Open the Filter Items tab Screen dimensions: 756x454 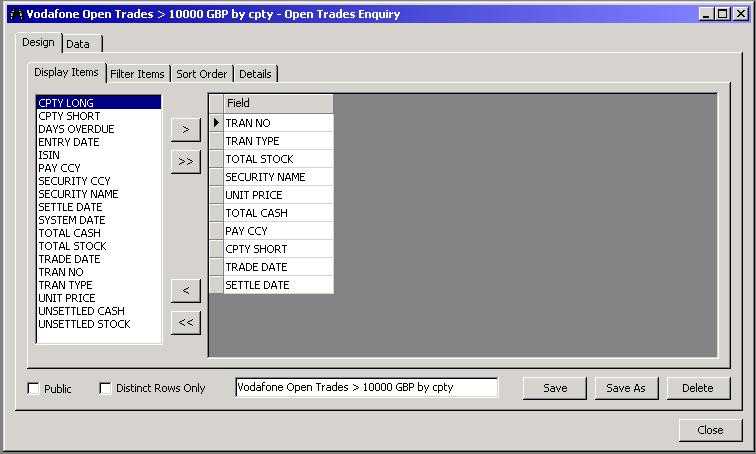tap(137, 74)
